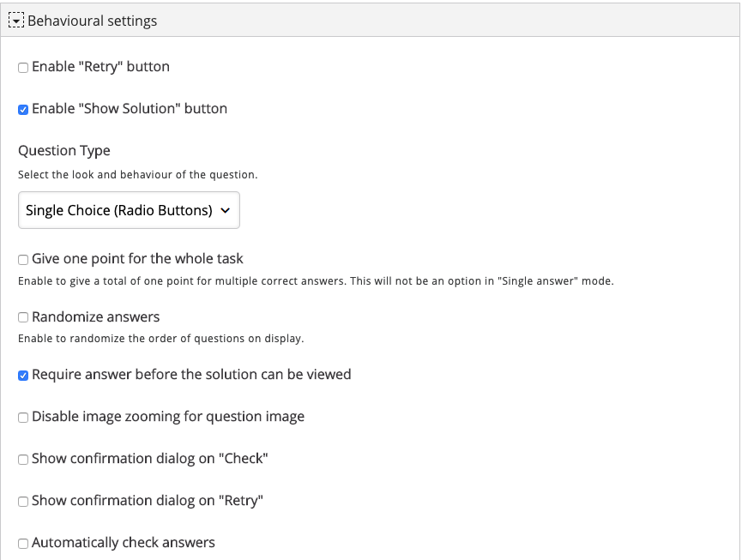Check Disable image zooming for question image
This screenshot has height=560, width=748.
23,418
